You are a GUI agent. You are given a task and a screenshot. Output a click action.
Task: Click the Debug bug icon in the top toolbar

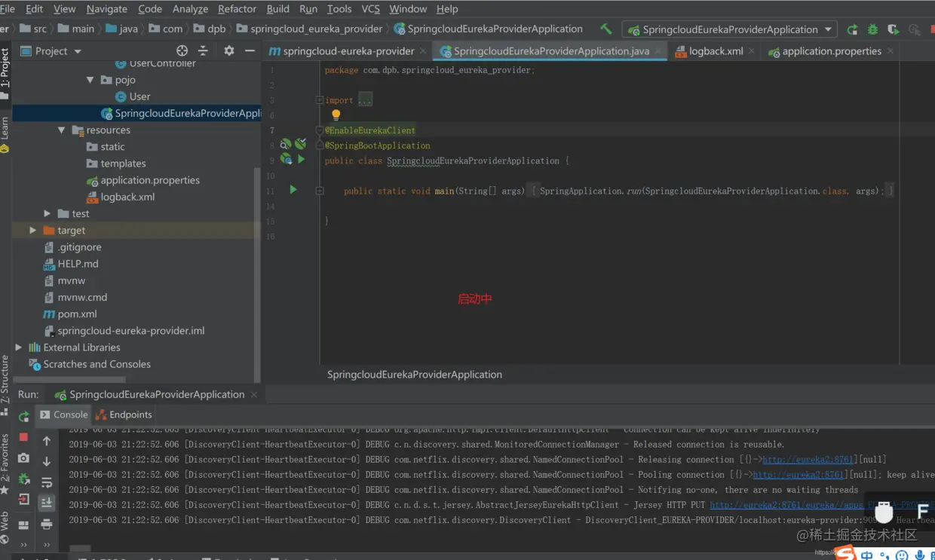(872, 29)
